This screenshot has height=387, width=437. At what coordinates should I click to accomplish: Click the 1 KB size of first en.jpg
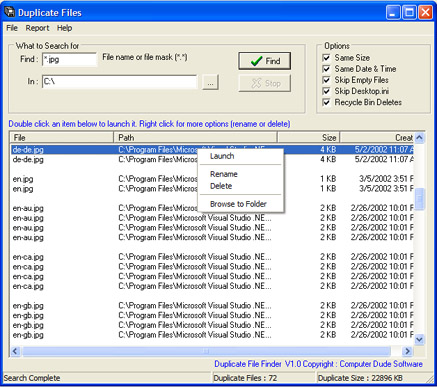(x=328, y=179)
